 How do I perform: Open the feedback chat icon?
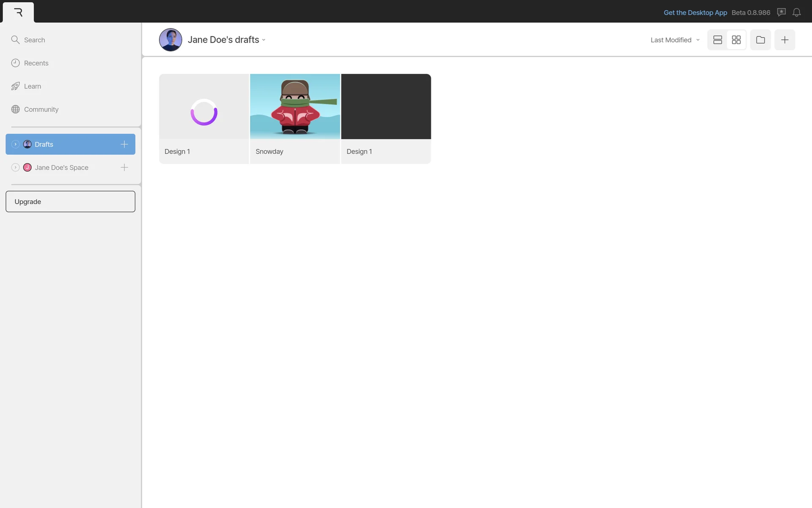pyautogui.click(x=781, y=12)
